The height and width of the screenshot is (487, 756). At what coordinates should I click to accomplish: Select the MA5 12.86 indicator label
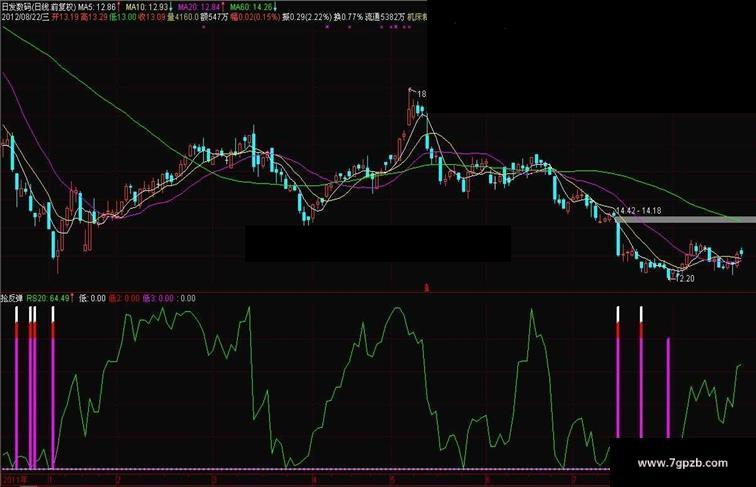(x=99, y=7)
